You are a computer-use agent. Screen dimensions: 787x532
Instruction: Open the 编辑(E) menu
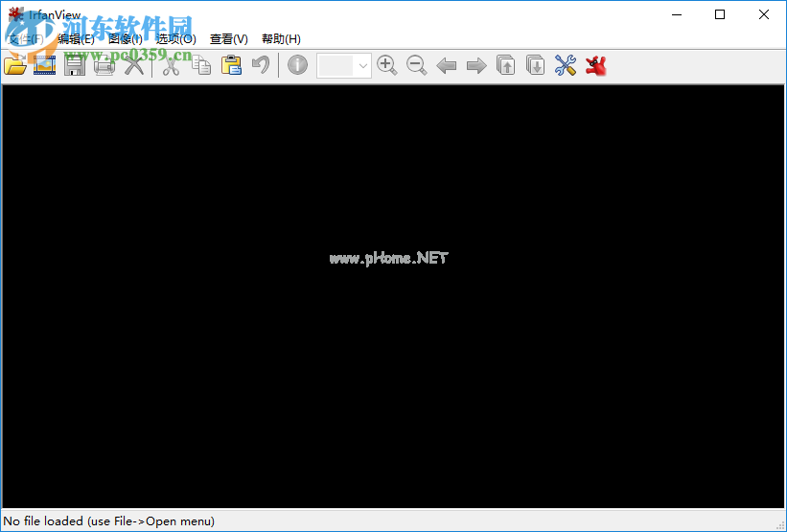point(77,39)
